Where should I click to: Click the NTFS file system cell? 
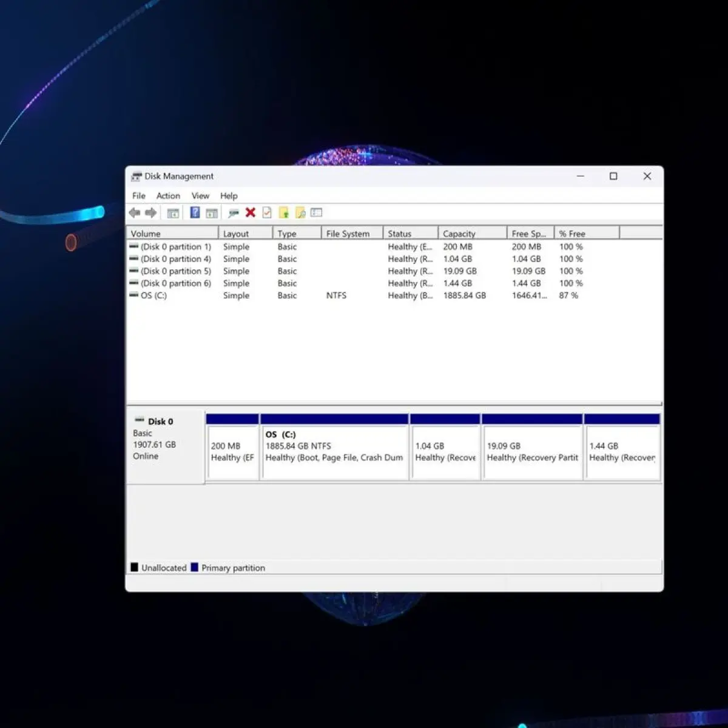click(x=336, y=295)
